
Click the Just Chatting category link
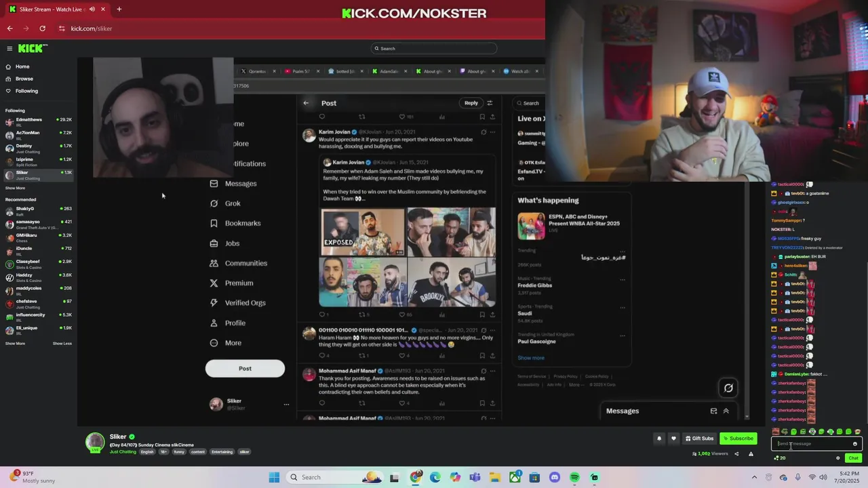tap(123, 451)
